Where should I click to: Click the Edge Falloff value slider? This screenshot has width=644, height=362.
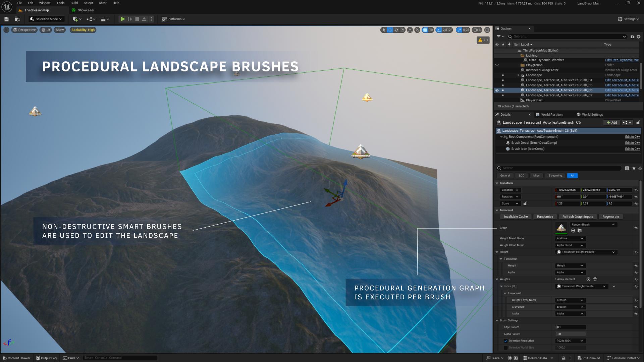(x=571, y=327)
